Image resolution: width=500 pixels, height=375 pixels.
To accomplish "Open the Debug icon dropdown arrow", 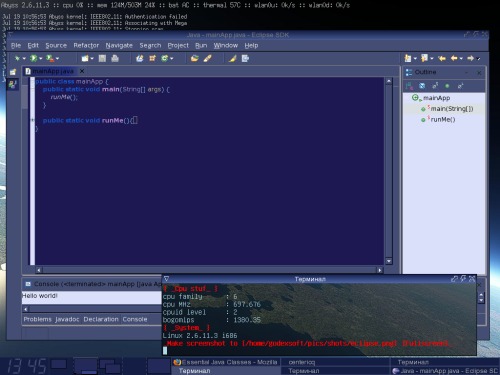I will click(24, 59).
